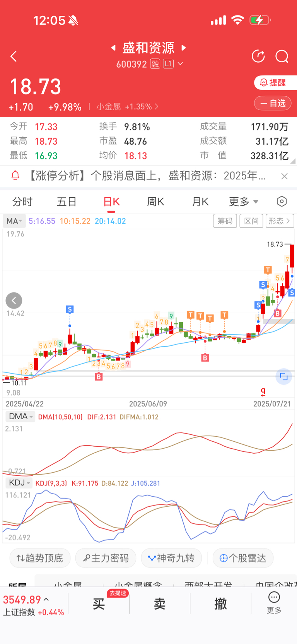Tap the 去提速 badge

click(118, 593)
